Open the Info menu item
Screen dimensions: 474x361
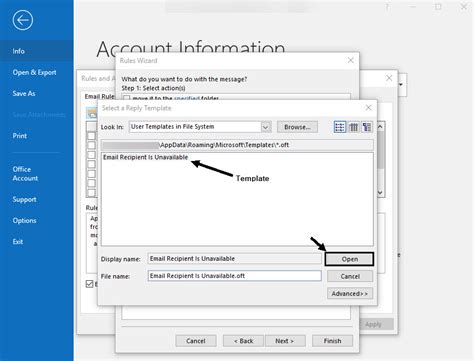point(37,51)
